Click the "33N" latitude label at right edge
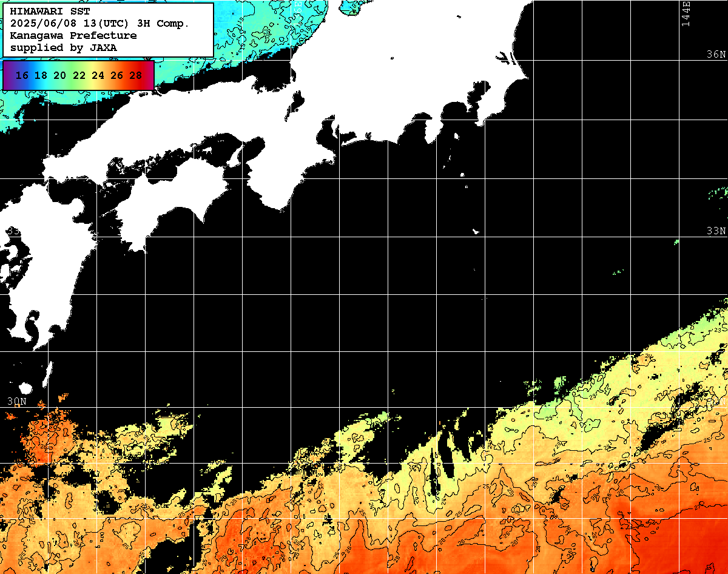Image resolution: width=728 pixels, height=574 pixels. [716, 231]
